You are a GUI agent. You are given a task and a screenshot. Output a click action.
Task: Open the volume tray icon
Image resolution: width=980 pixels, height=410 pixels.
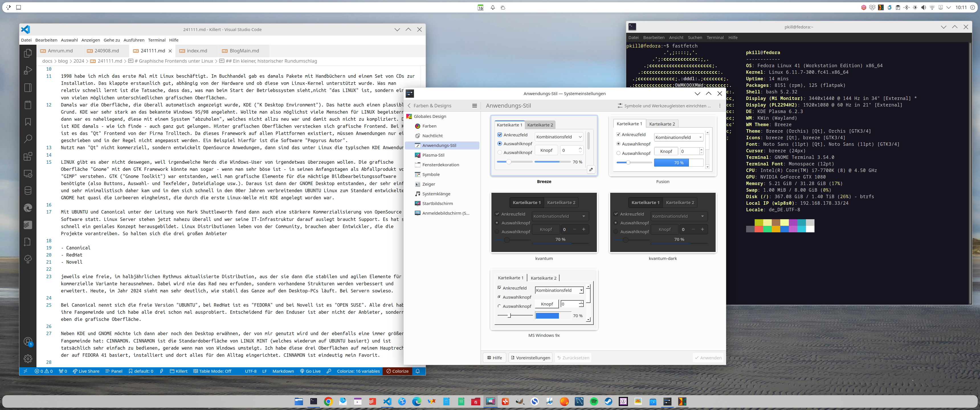pos(924,7)
